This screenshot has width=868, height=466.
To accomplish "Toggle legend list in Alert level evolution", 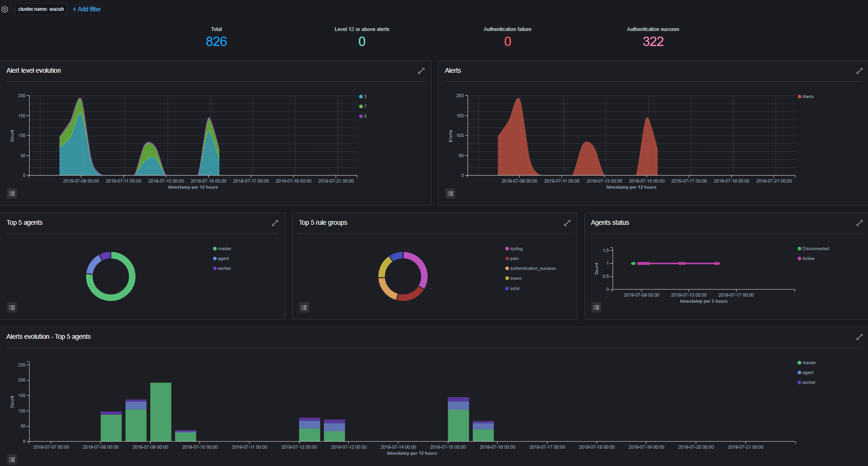I will tap(12, 193).
